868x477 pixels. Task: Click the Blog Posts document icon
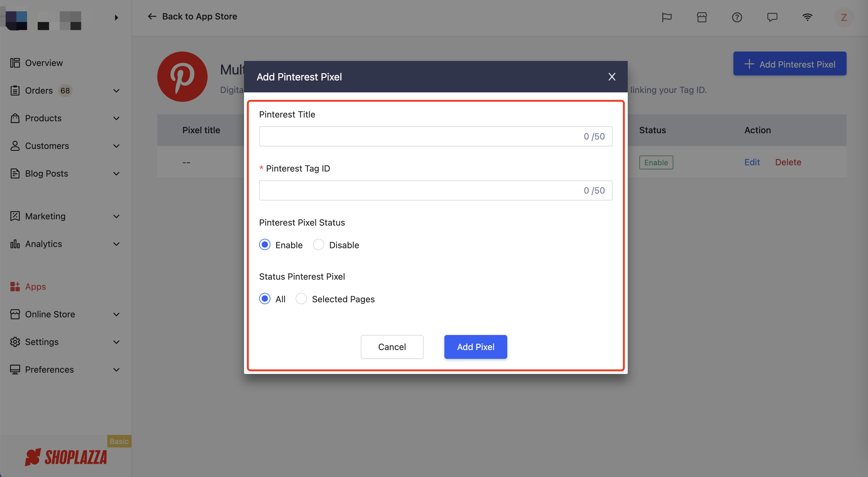[x=15, y=173]
